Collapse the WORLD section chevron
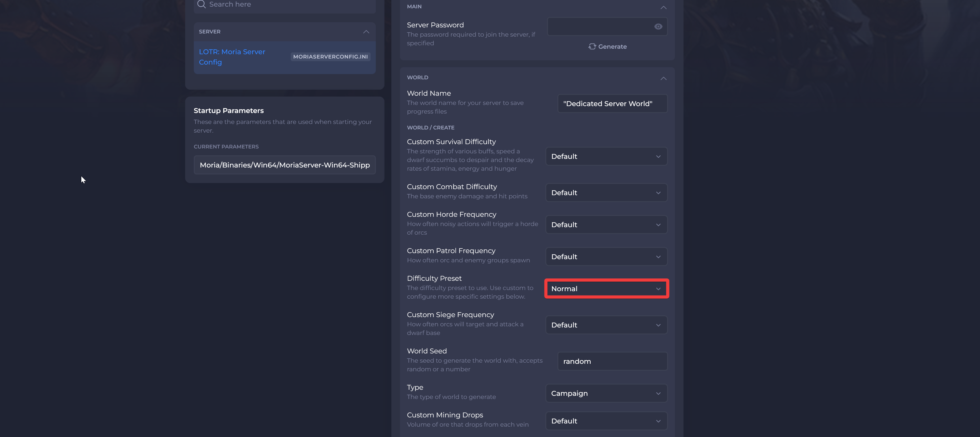The image size is (980, 437). click(x=664, y=78)
